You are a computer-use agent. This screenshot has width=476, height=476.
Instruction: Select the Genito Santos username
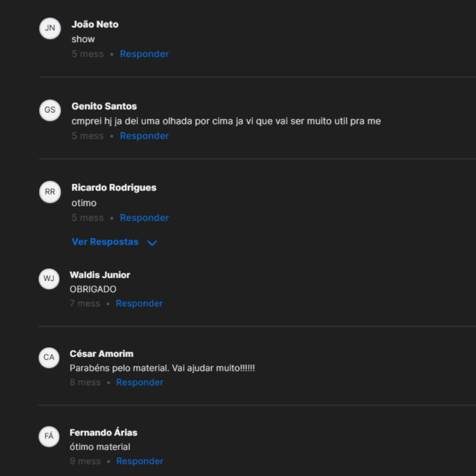104,106
